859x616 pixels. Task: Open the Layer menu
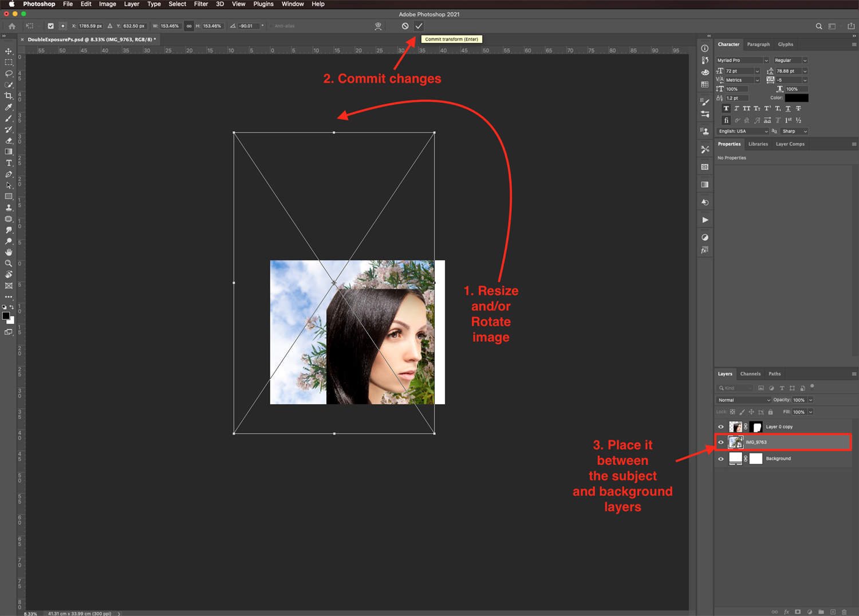132,4
